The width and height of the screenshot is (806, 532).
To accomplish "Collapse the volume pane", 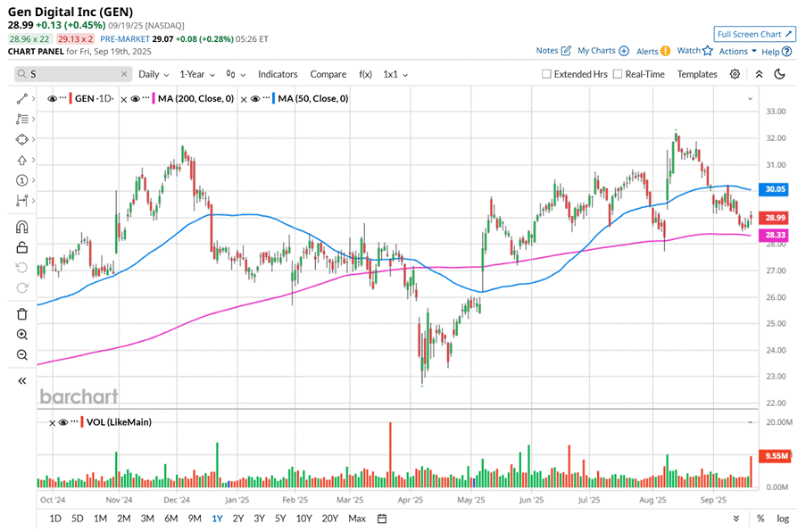I will click(x=750, y=422).
